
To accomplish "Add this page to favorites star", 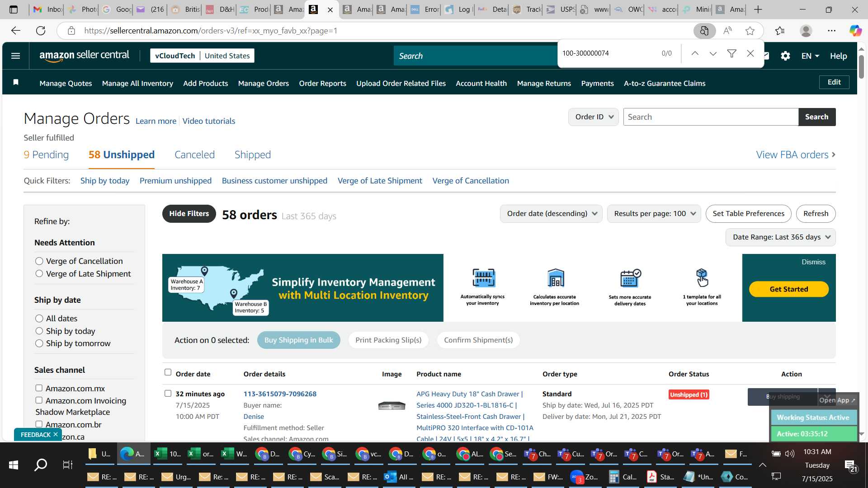I will (x=750, y=31).
